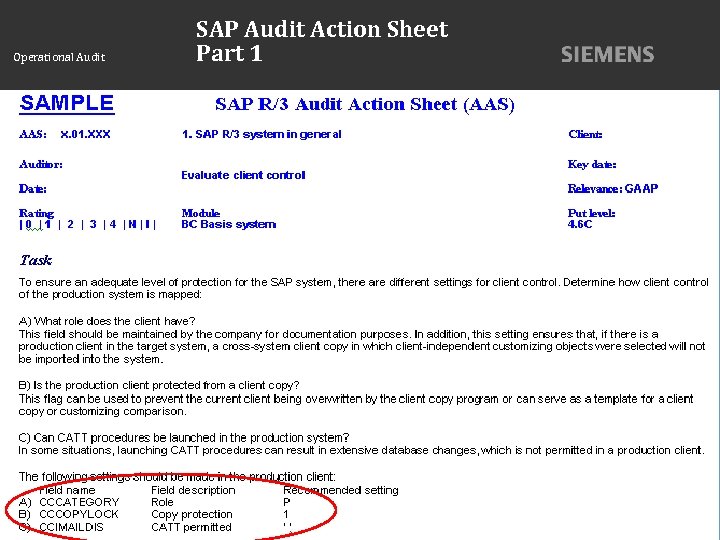Click the 'Field description' column header

click(x=193, y=490)
